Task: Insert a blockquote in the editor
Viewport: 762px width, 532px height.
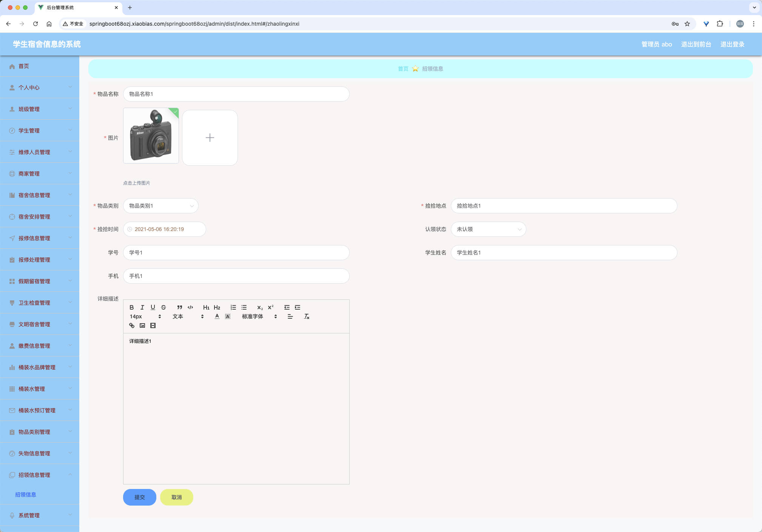Action: coord(180,307)
